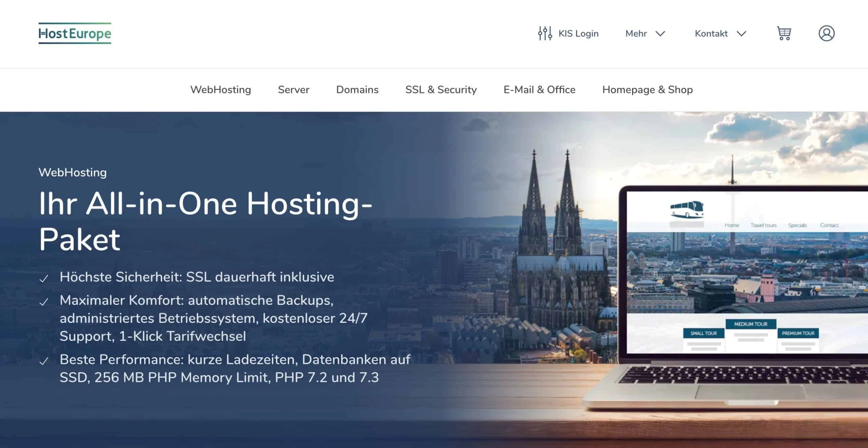
Task: Click the 'Höchste Sicherheit: SSL dauerhaft inklusive' text
Action: pyautogui.click(x=197, y=277)
